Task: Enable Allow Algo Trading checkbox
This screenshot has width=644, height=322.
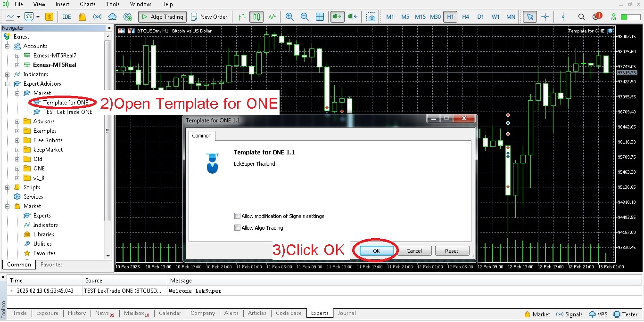Action: 238,228
